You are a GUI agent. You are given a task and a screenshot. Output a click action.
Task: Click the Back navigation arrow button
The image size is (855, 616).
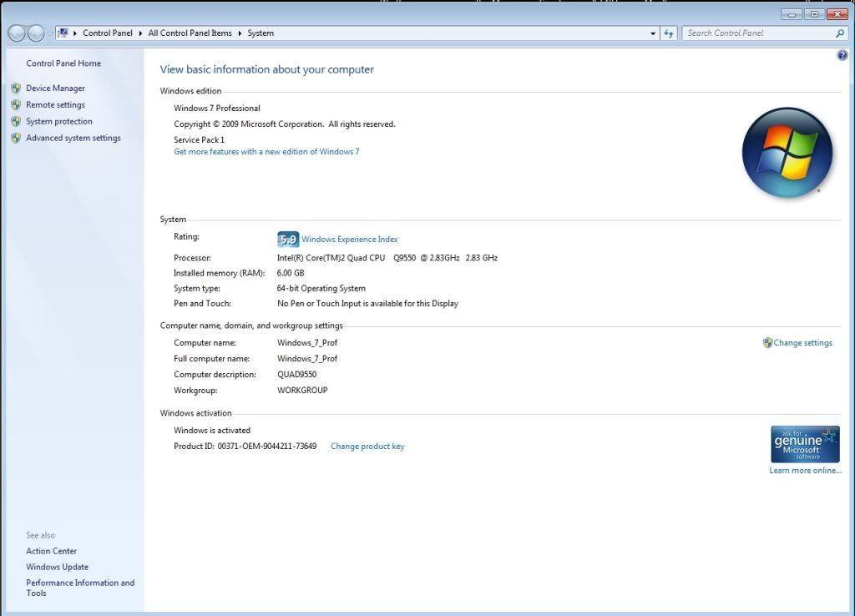coord(17,33)
